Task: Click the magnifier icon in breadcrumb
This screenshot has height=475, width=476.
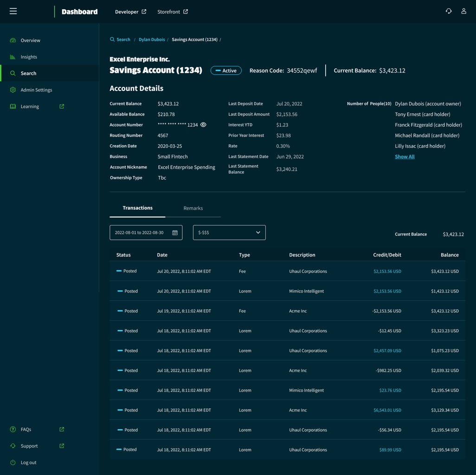Action: pos(112,39)
